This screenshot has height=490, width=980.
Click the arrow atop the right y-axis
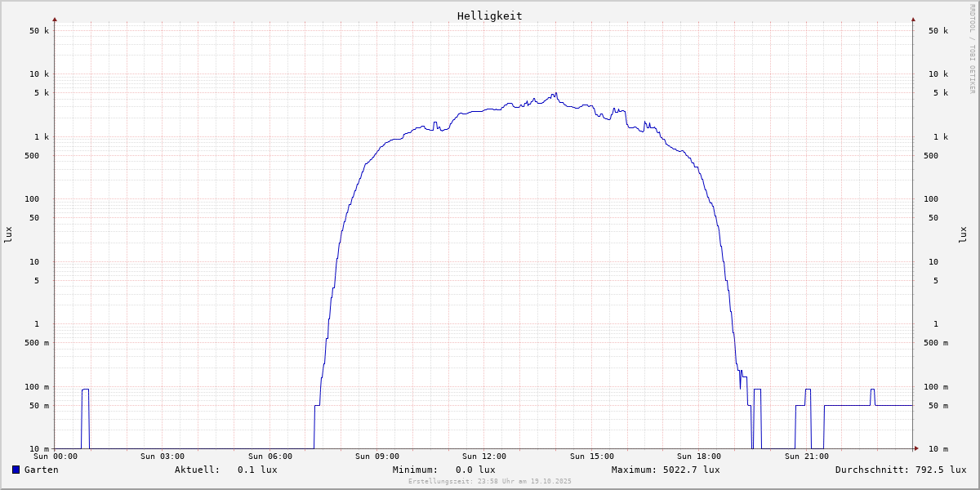[913, 19]
